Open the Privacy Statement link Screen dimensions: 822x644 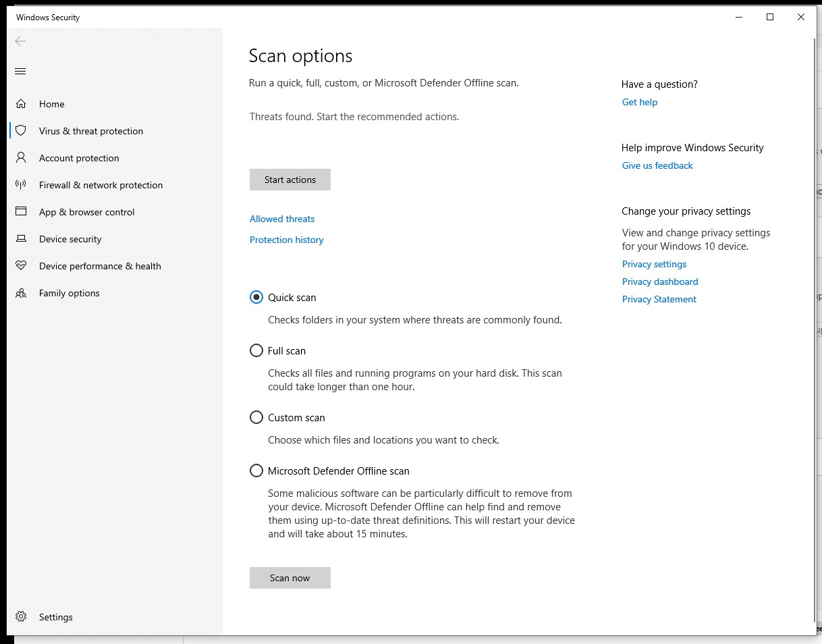659,299
